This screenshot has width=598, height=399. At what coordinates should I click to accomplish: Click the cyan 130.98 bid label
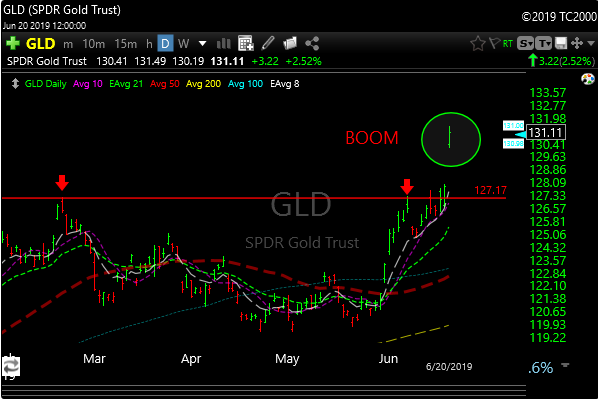pos(513,144)
